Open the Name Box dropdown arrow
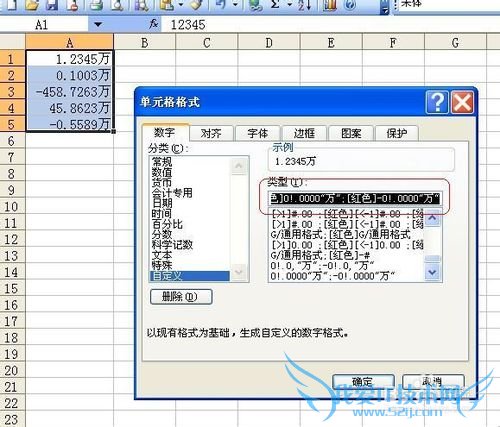 pyautogui.click(x=98, y=24)
